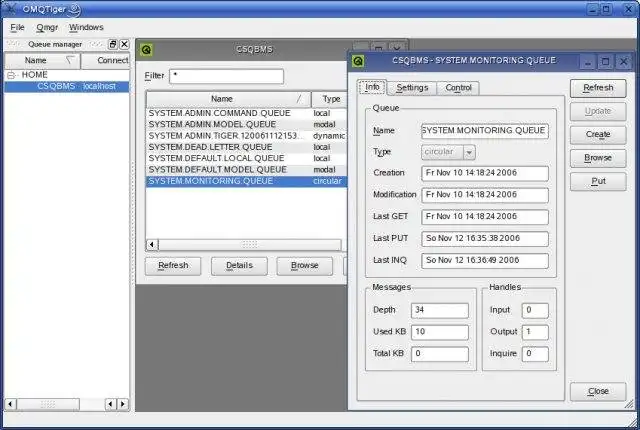The image size is (640, 430).
Task: Select SYSTEM.ADMIN.COMMAND.QUEUE row
Action: 246,113
